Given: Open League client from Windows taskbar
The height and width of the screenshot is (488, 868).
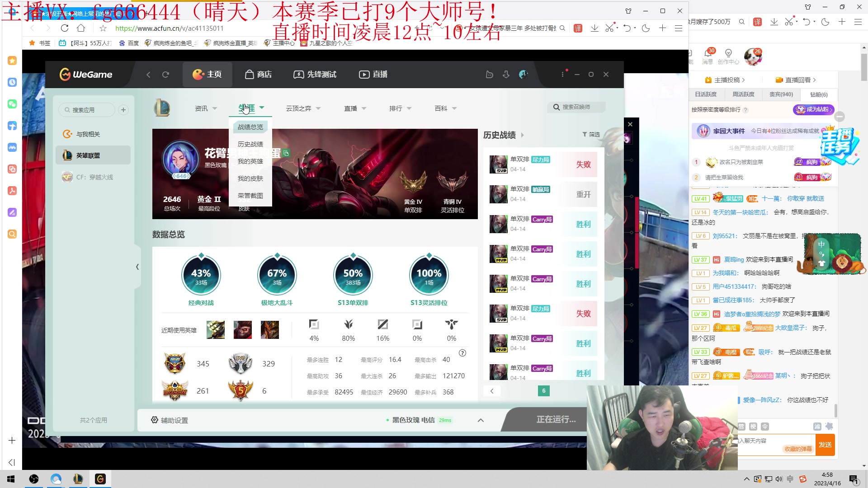Looking at the screenshot, I should [78, 479].
